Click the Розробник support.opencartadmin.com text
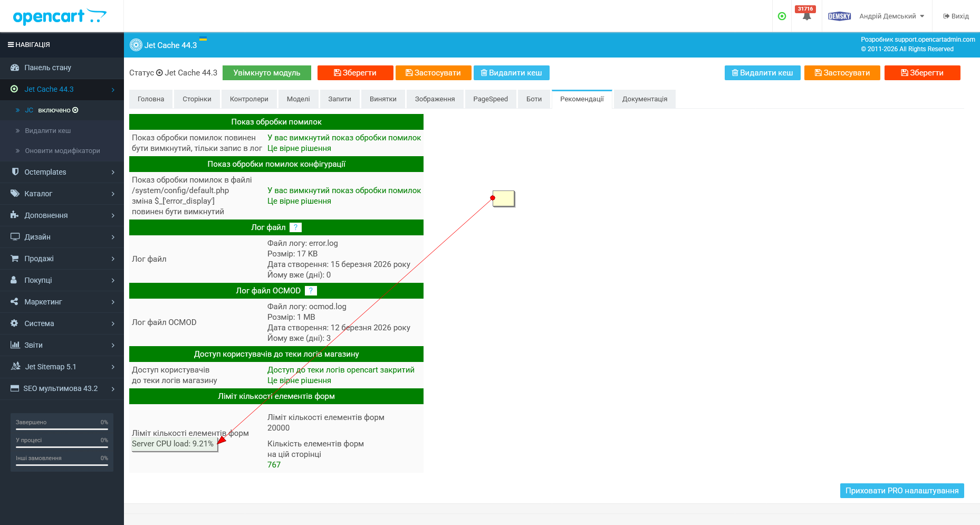The width and height of the screenshot is (980, 525). [x=918, y=40]
